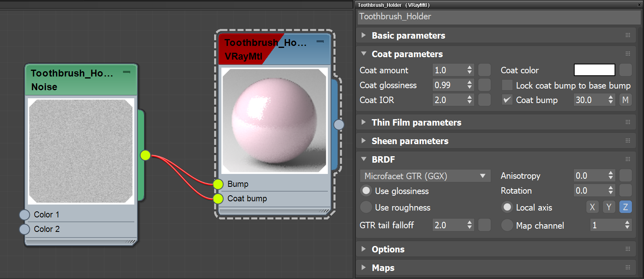Click the VRayMtl node title header
This screenshot has width=644, height=279.
point(274,49)
